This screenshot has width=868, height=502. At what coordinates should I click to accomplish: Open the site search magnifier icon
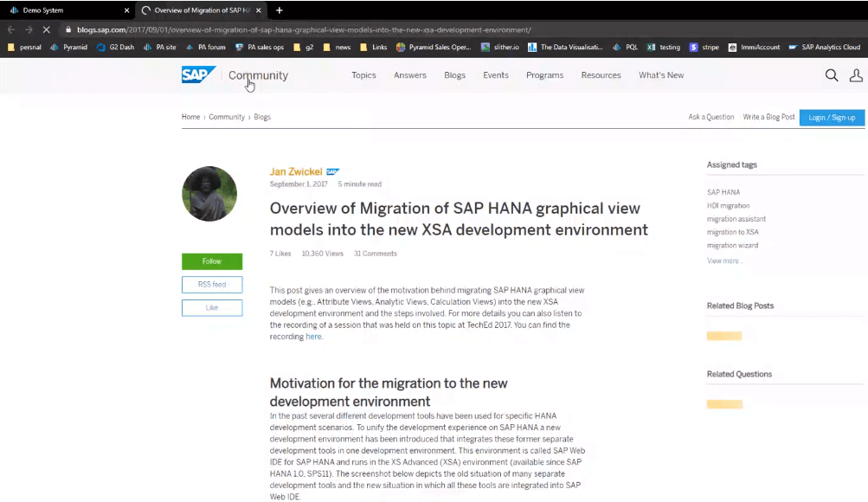point(832,75)
